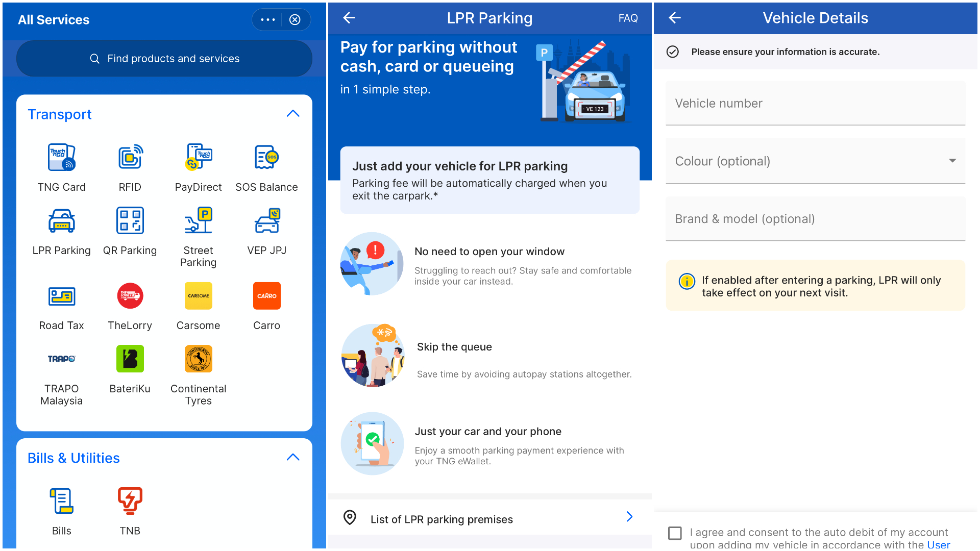Collapse the Transport section
Viewport: 980px width, 551px height.
(293, 114)
